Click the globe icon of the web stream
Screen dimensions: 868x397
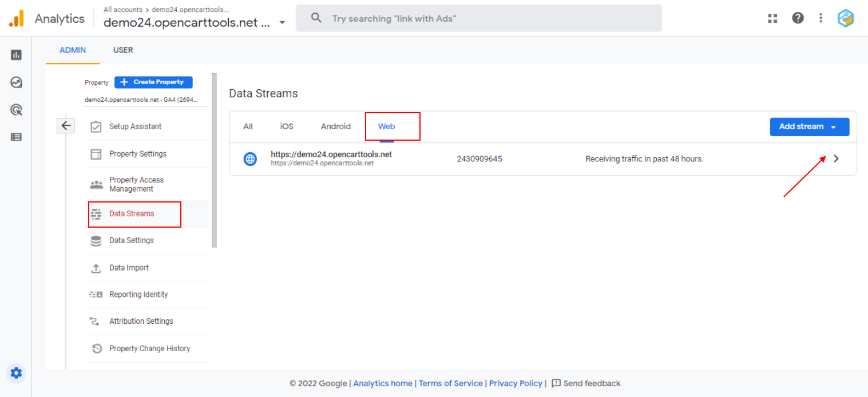coord(250,159)
